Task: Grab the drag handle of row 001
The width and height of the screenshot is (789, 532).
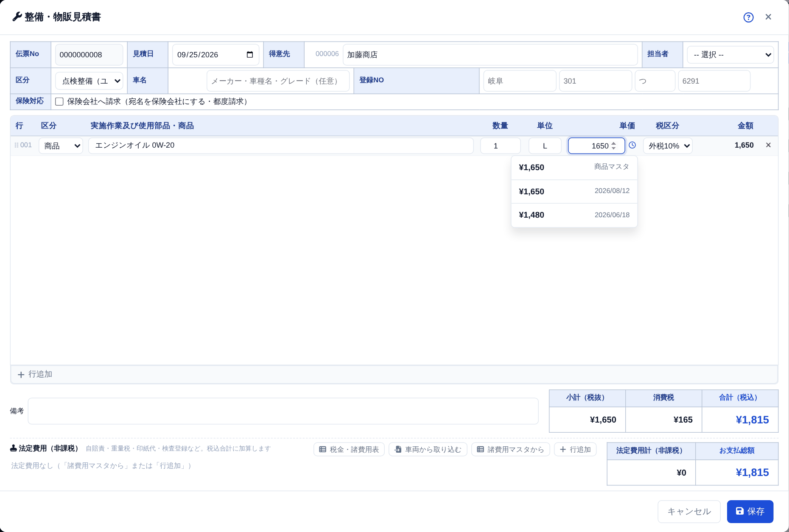Action: click(17, 145)
